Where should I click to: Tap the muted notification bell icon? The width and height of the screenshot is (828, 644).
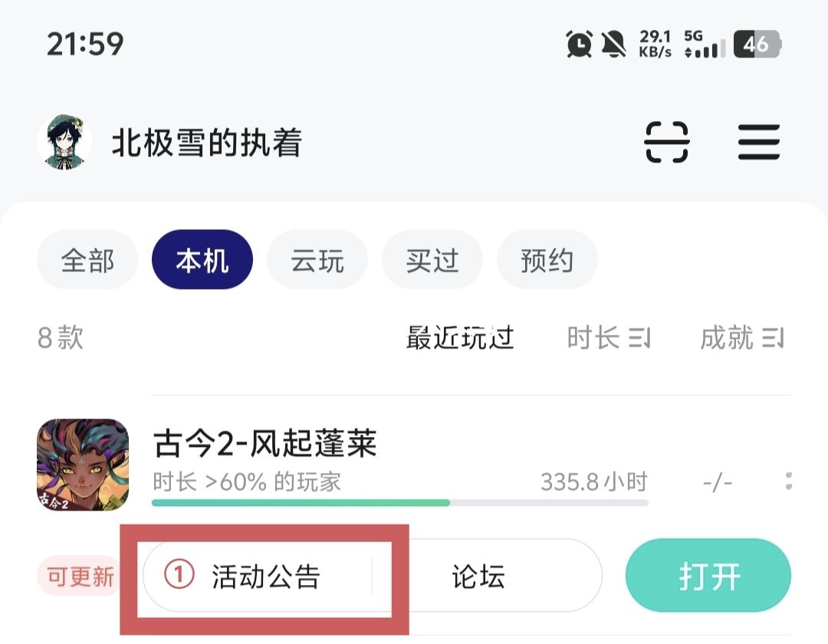613,44
